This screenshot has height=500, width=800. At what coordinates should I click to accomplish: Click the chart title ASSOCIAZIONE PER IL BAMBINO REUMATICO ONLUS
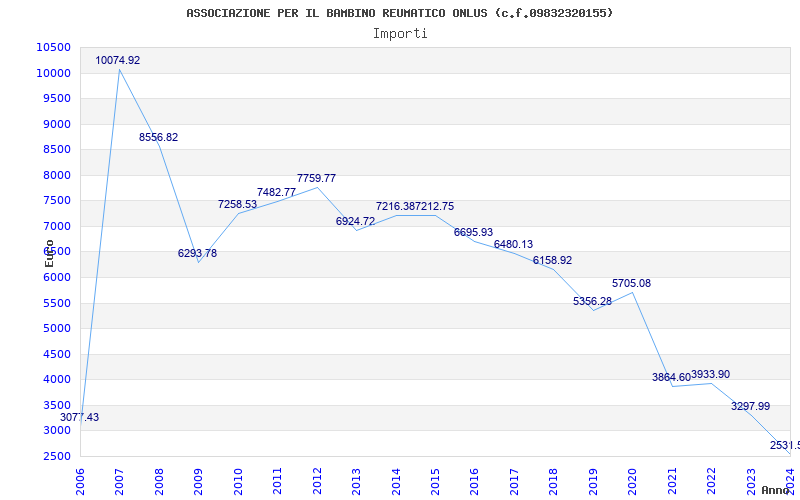click(399, 13)
